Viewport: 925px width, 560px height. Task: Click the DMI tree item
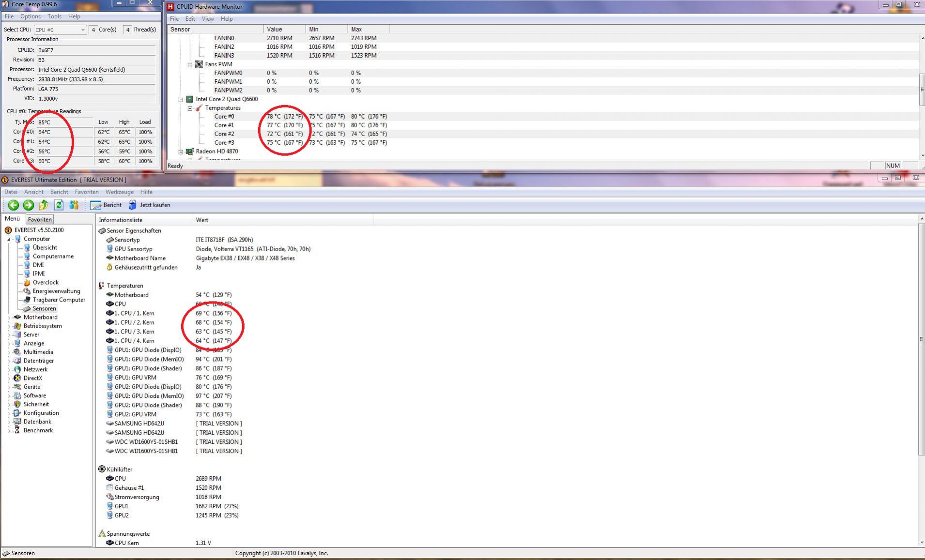click(x=38, y=265)
